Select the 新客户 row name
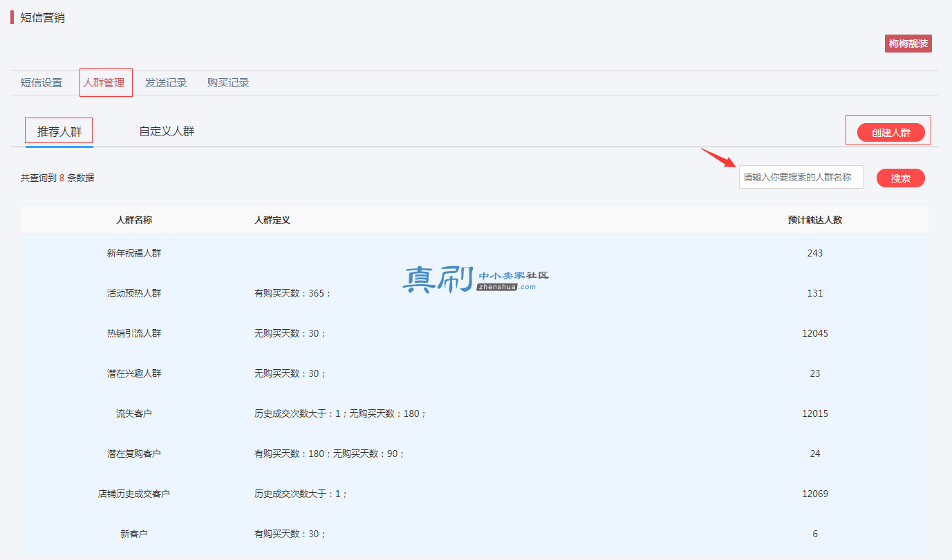The width and height of the screenshot is (952, 560). tap(134, 534)
